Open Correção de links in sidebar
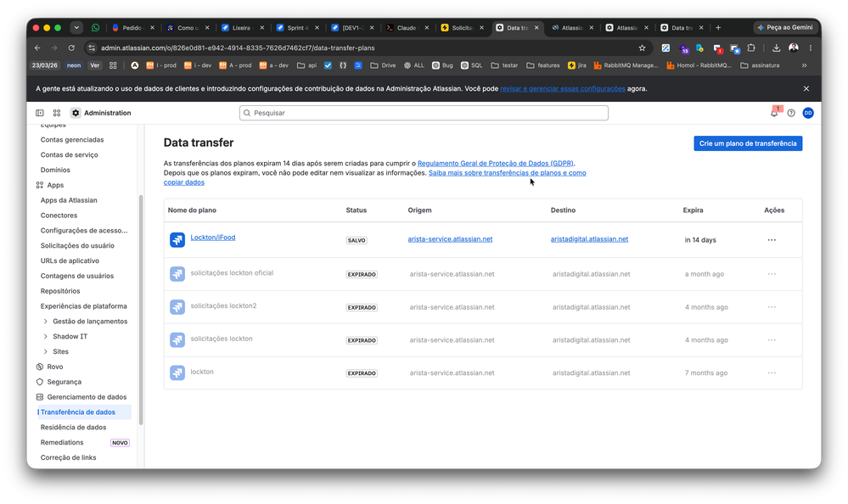This screenshot has width=848, height=504. (x=68, y=457)
